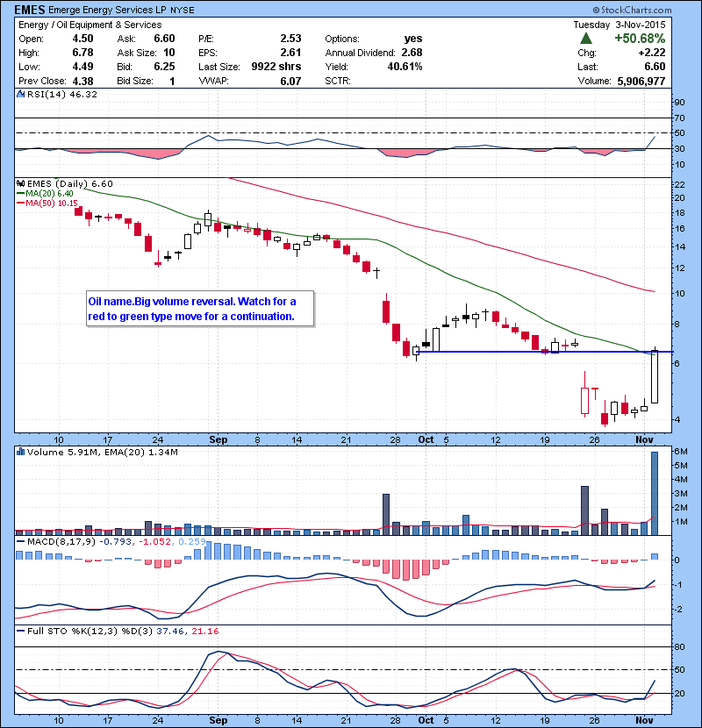This screenshot has width=702, height=728.
Task: Click the Volume bar-chart icon
Action: (x=20, y=452)
